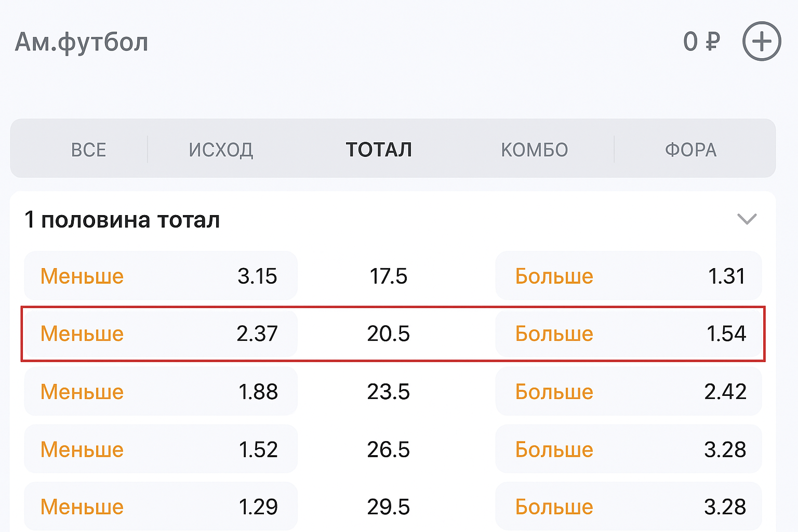Switch to the КОМБО tab
Viewport: 798px width, 532px height.
click(x=534, y=150)
